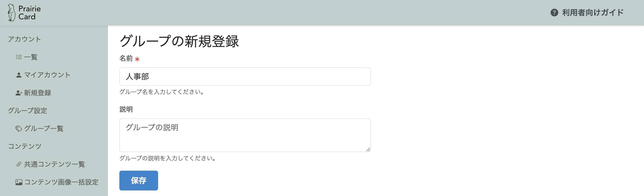Open 一覧 in the sidebar
This screenshot has height=196, width=644.
tap(31, 57)
